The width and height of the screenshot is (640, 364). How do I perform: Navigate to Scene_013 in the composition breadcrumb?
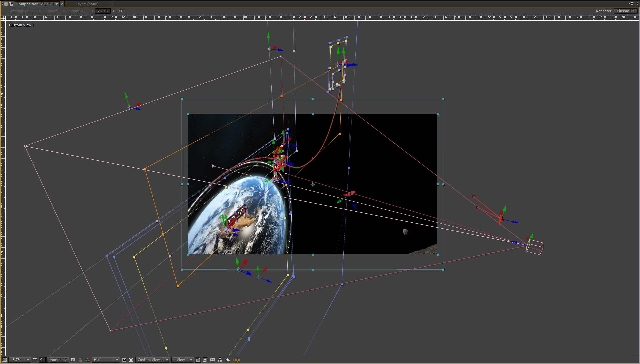78,11
